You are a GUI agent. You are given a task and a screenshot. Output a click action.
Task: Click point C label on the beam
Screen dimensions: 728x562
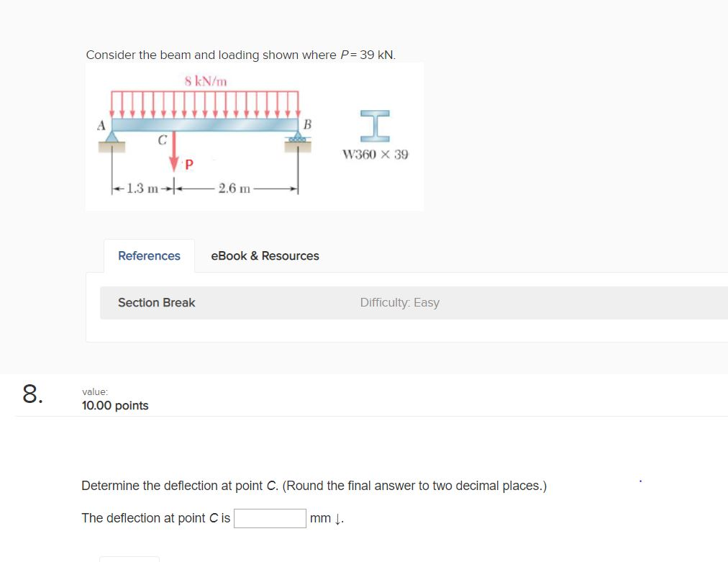pyautogui.click(x=163, y=138)
